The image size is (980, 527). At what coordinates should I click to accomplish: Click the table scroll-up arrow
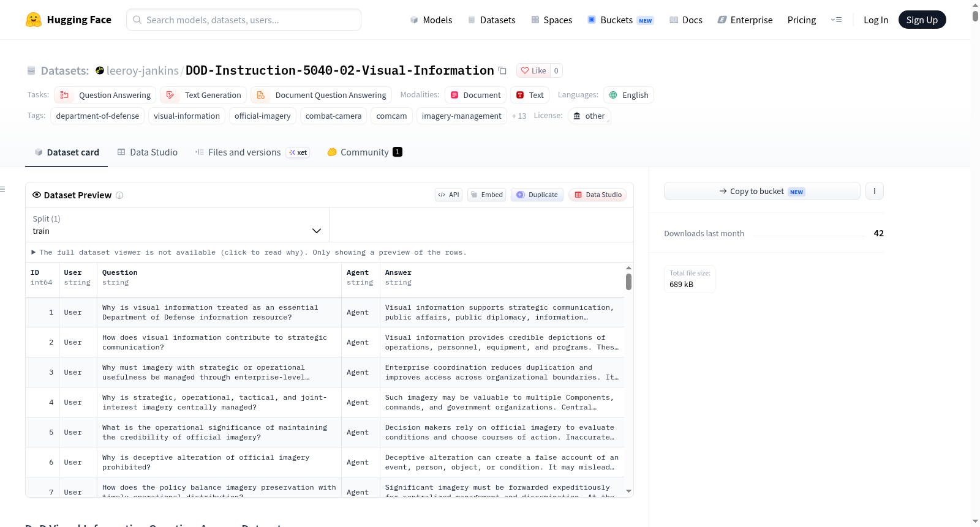pyautogui.click(x=628, y=268)
